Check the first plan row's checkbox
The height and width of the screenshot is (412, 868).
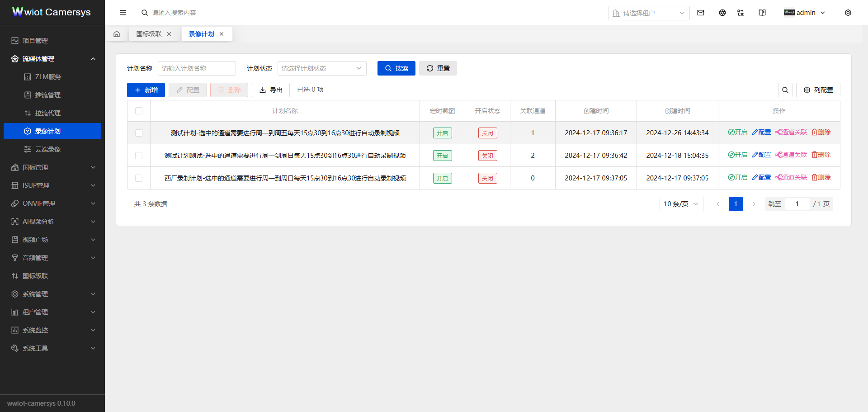[x=139, y=133]
